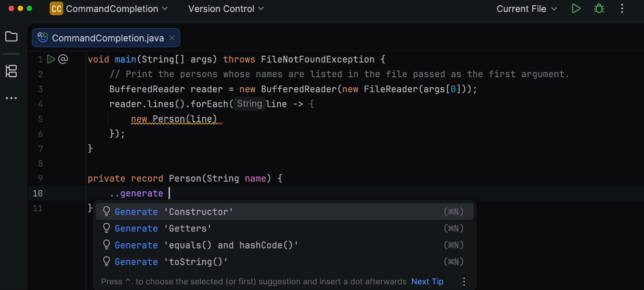Open the Current File run configuration dropdown

point(527,9)
